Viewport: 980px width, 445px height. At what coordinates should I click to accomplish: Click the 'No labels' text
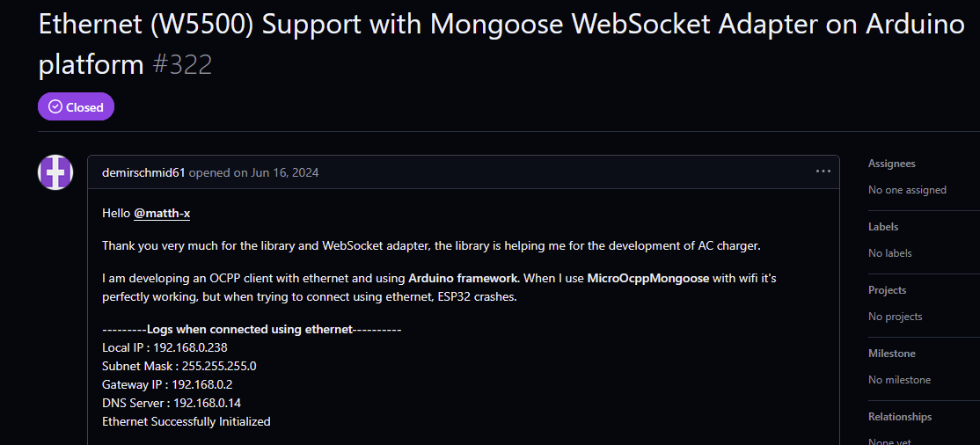click(889, 253)
